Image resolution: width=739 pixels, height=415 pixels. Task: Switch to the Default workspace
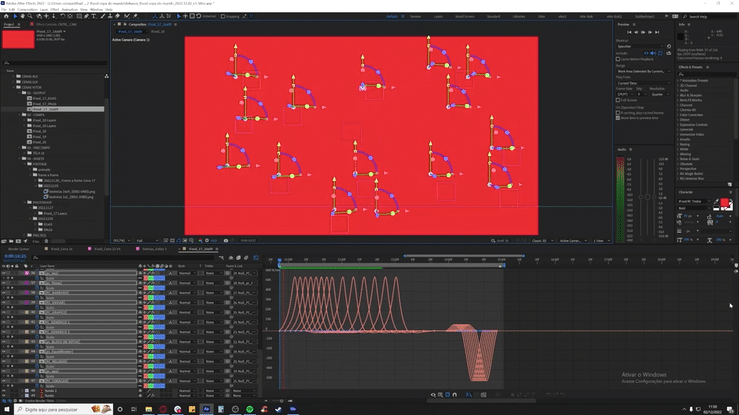(392, 16)
